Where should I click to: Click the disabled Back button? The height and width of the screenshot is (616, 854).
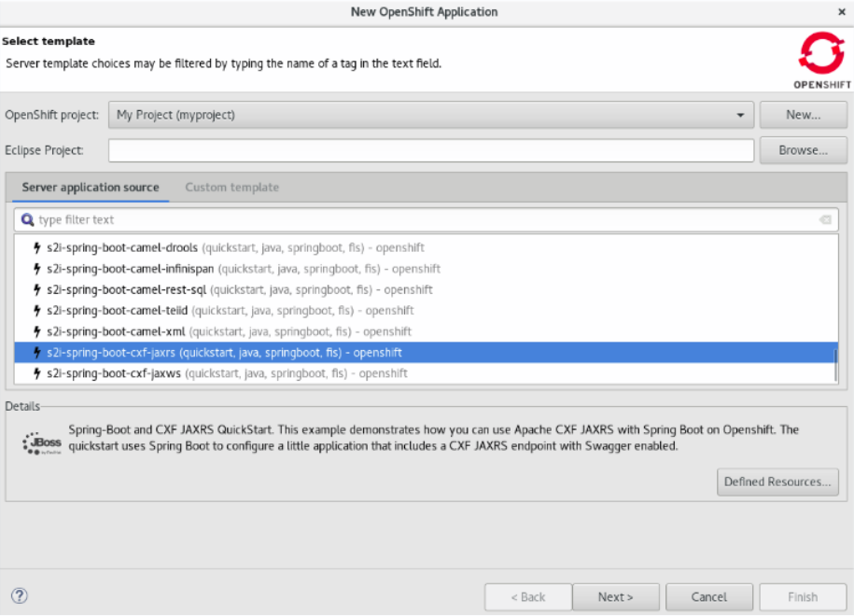pos(527,597)
